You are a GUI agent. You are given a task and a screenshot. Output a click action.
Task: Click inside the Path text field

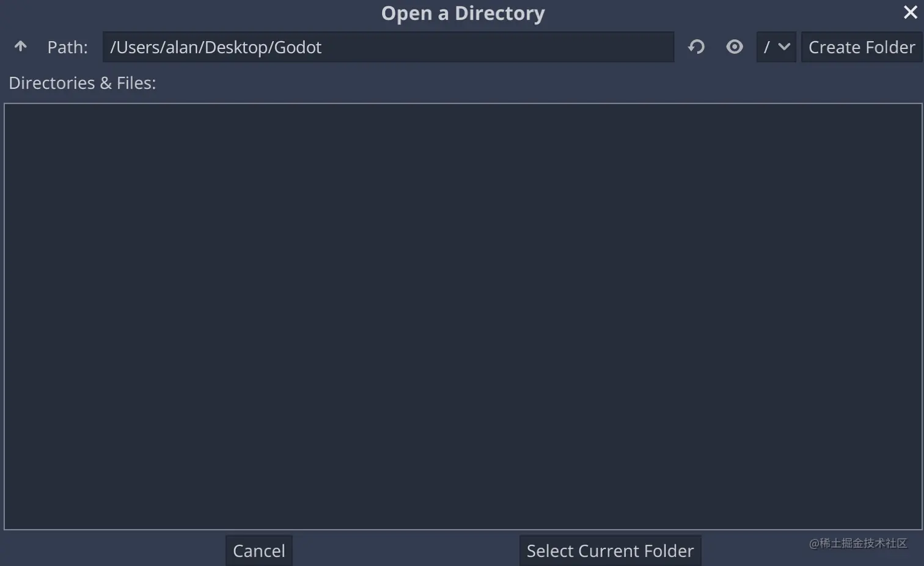click(x=388, y=47)
